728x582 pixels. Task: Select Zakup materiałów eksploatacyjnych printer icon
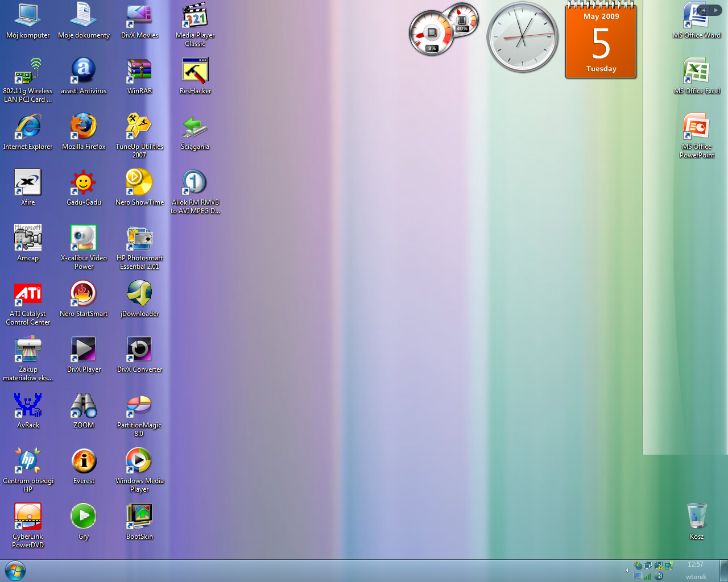tap(28, 359)
